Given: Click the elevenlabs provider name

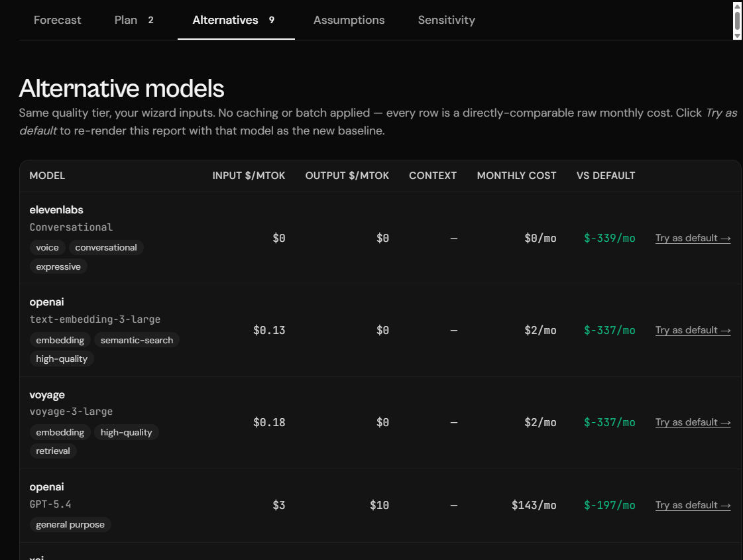Looking at the screenshot, I should pyautogui.click(x=56, y=210).
